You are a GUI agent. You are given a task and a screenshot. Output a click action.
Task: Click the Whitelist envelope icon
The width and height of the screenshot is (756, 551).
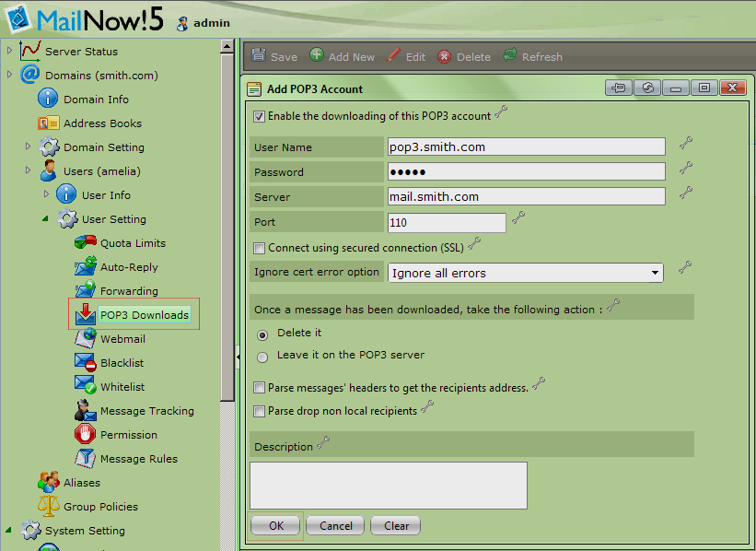[x=86, y=384]
